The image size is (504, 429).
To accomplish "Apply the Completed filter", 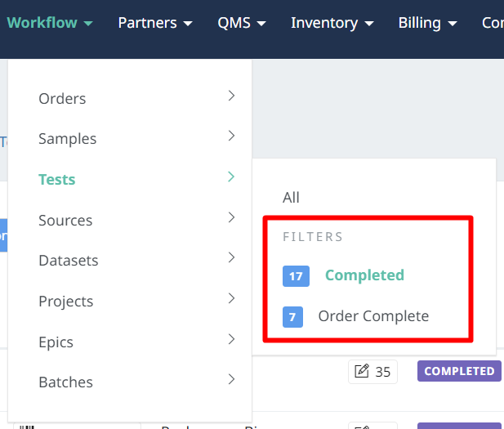I will point(364,276).
